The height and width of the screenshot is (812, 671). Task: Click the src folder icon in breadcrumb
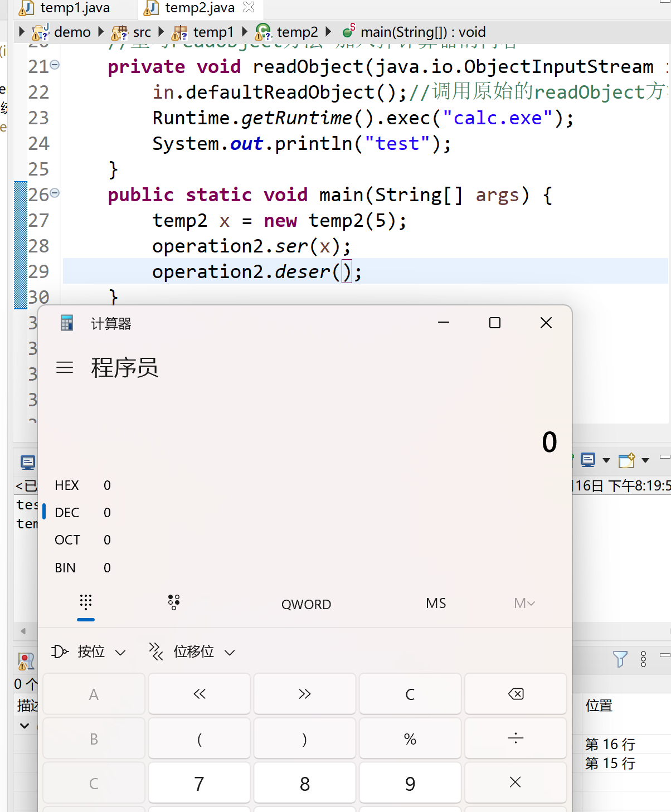119,33
